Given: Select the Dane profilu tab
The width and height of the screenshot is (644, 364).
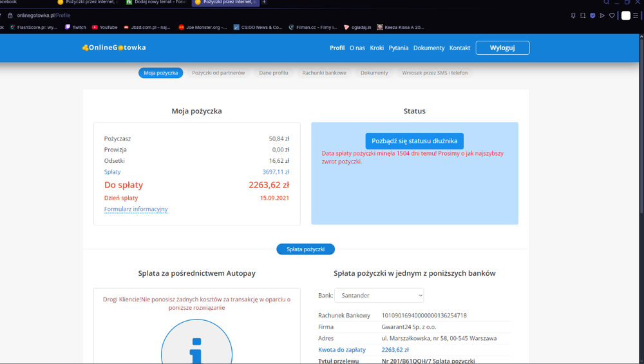Looking at the screenshot, I should 274,73.
